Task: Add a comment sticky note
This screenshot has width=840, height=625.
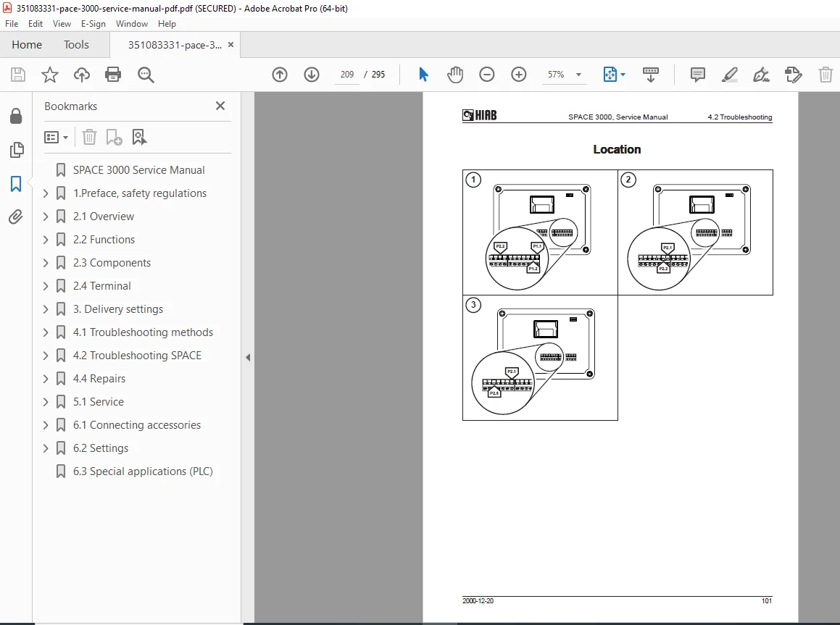Action: [697, 75]
